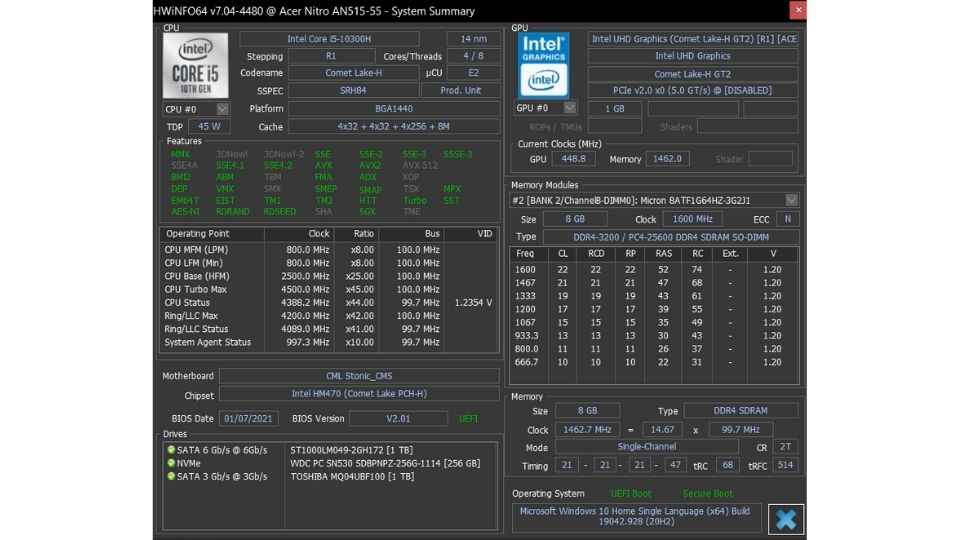This screenshot has width=960, height=540.
Task: Click the 1 GB GPU memory field
Action: 615,108
